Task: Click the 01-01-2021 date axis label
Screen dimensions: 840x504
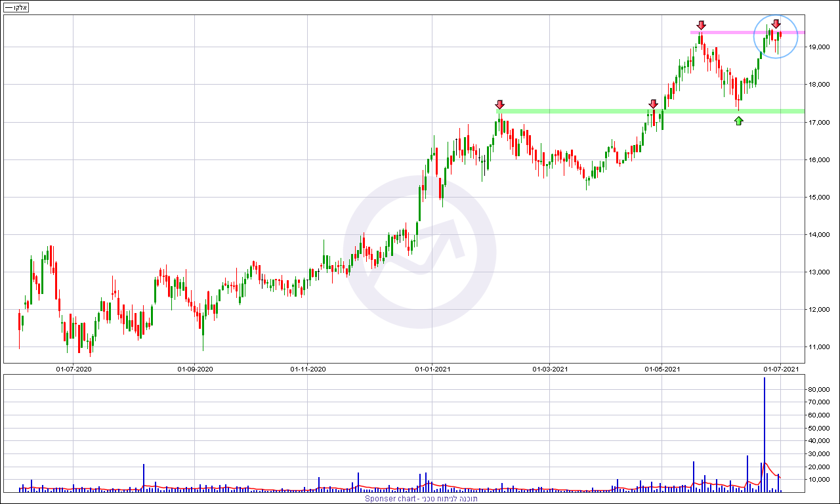Action: (432, 369)
